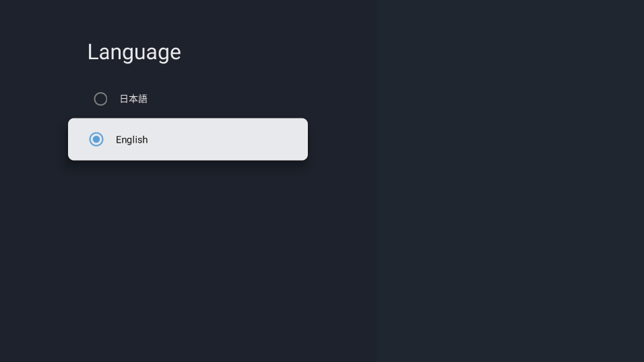Viewport: 644px width, 362px height.
Task: Focus the 日本語 row in Language list
Action: [188, 99]
